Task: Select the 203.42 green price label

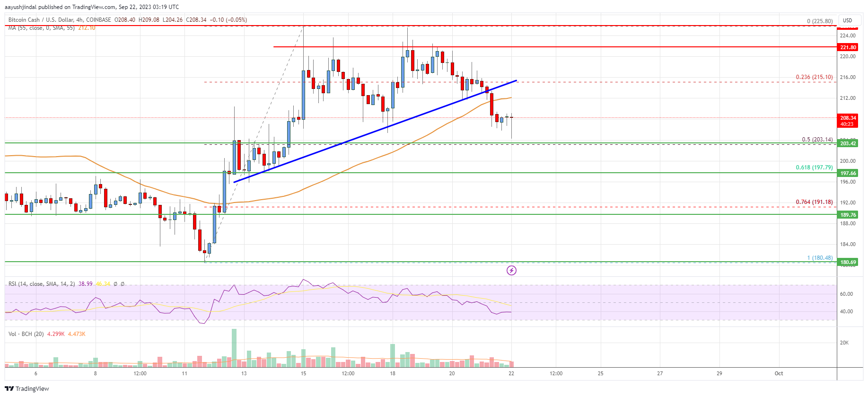Action: point(848,143)
